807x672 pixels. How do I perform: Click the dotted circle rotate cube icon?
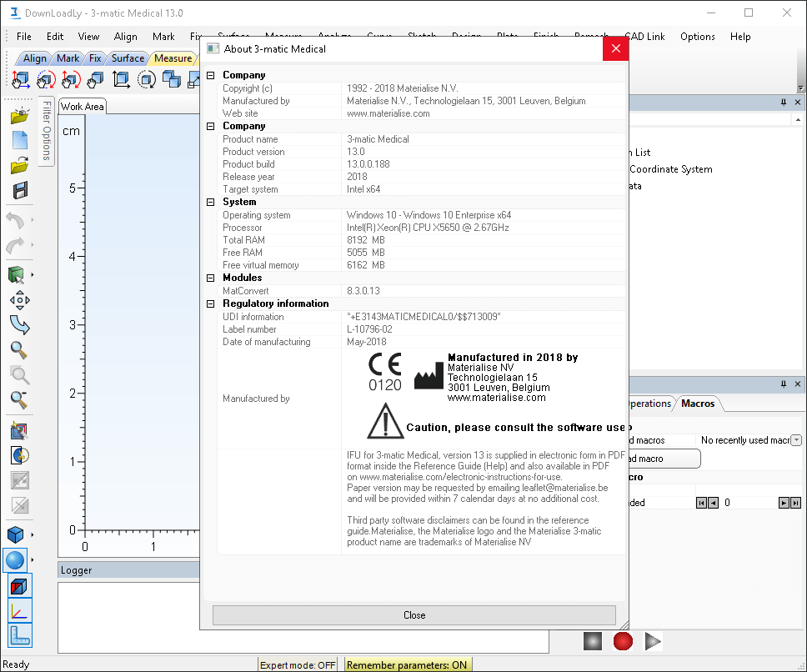pyautogui.click(x=147, y=80)
